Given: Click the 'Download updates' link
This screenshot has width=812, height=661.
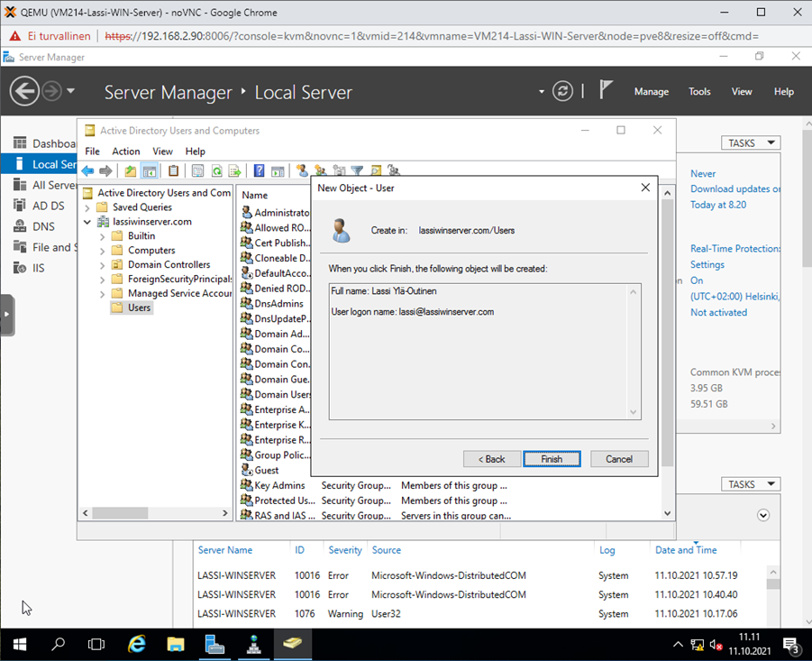Looking at the screenshot, I should (x=734, y=189).
